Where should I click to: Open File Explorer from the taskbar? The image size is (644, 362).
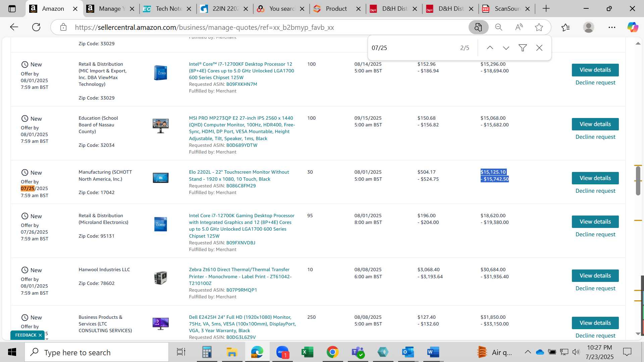pyautogui.click(x=232, y=352)
